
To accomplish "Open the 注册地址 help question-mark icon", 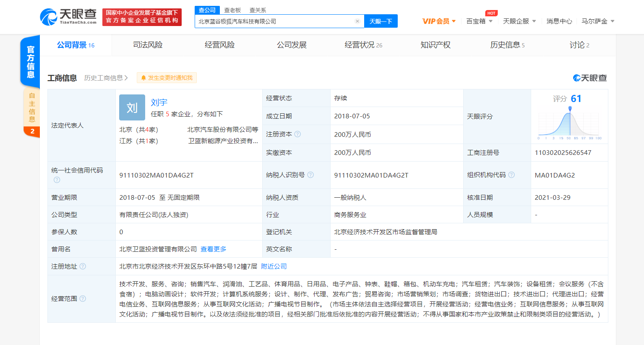I will 83,267.
